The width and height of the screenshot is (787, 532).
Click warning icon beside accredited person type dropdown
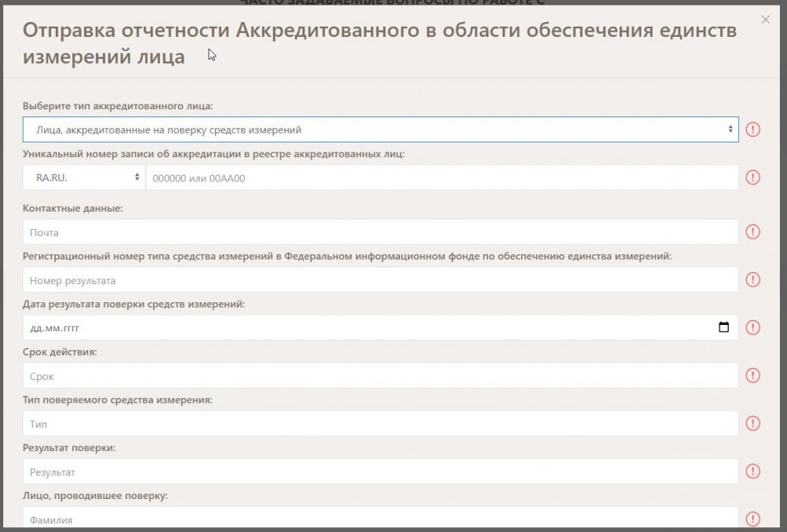[x=753, y=130]
